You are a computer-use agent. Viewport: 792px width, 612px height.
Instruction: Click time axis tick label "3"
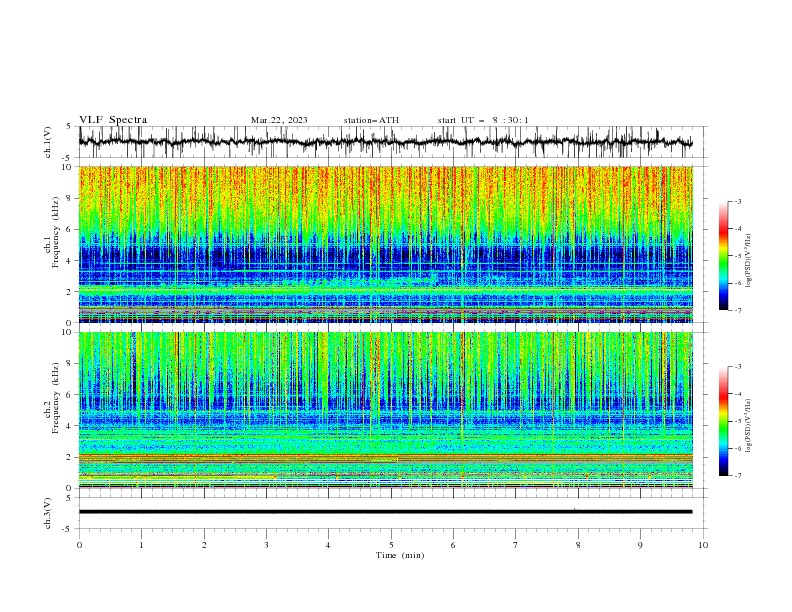point(266,545)
